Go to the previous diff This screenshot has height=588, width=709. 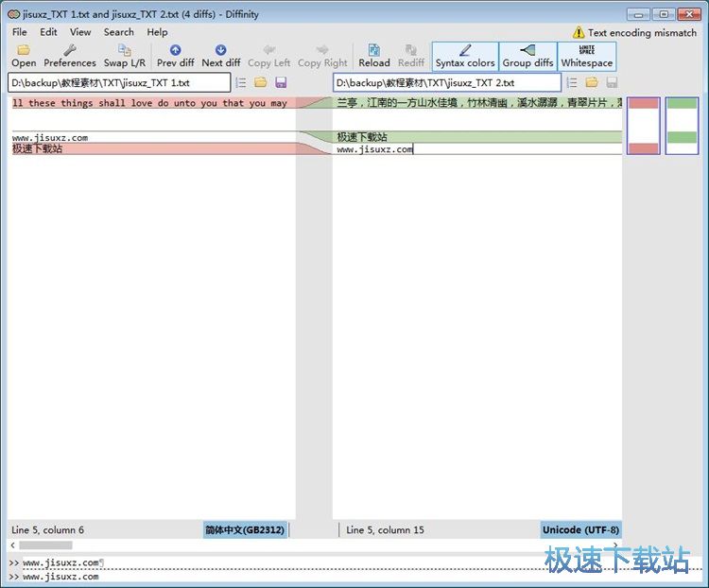pos(176,56)
